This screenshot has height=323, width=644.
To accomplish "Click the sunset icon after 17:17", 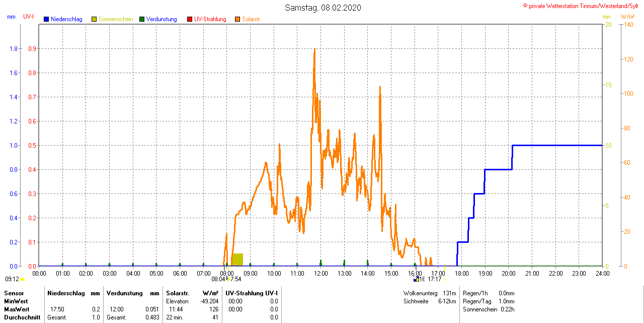I will pyautogui.click(x=445, y=279).
